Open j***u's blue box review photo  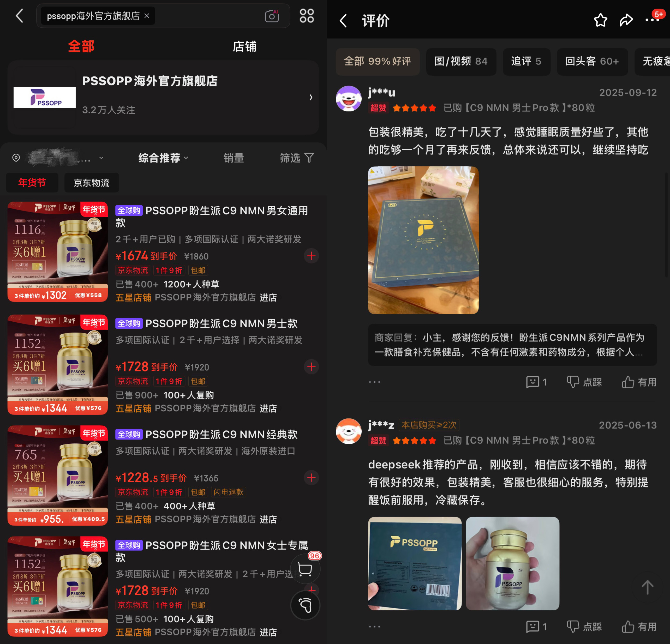[x=423, y=240]
